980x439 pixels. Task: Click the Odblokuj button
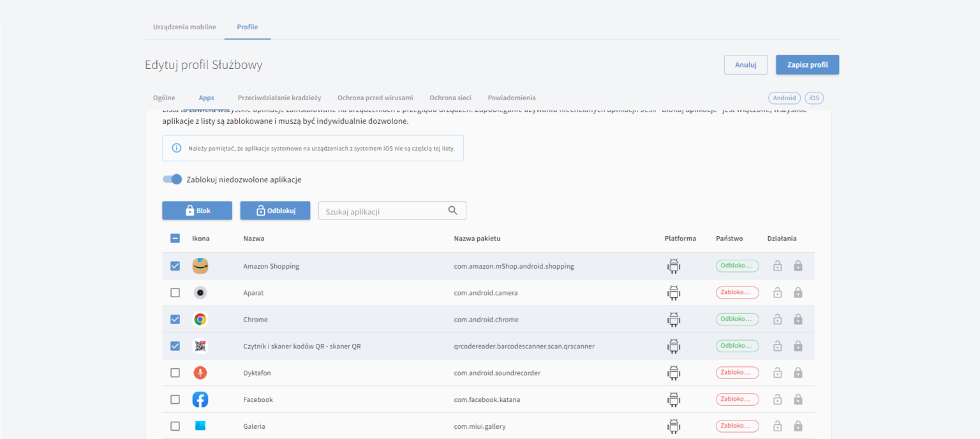(x=275, y=211)
